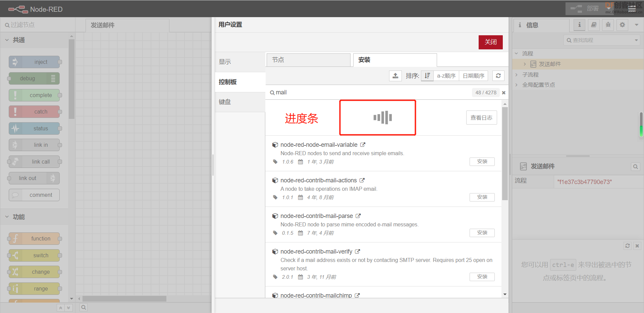The height and width of the screenshot is (313, 644).
Task: Choose the catch node
Action: [34, 111]
